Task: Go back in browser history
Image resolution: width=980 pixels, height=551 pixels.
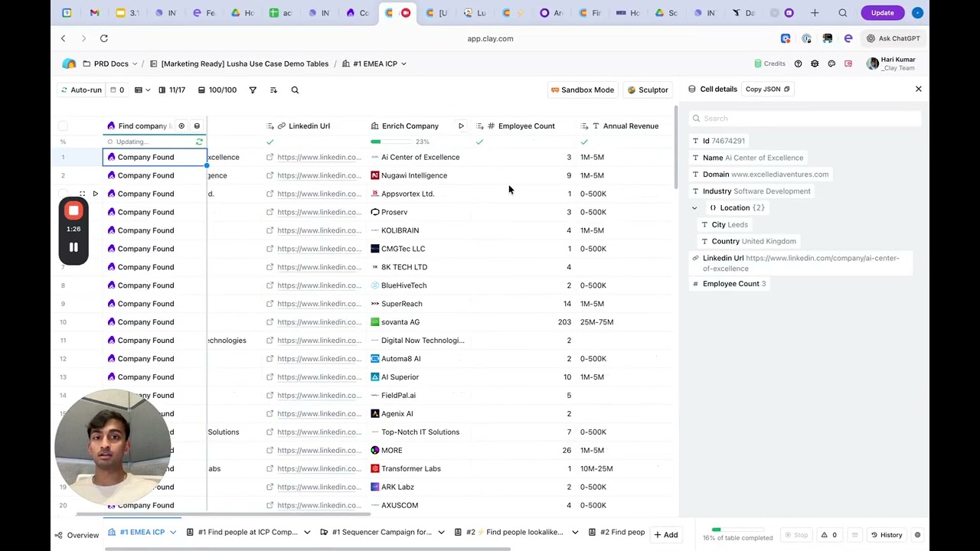Action: [x=64, y=38]
